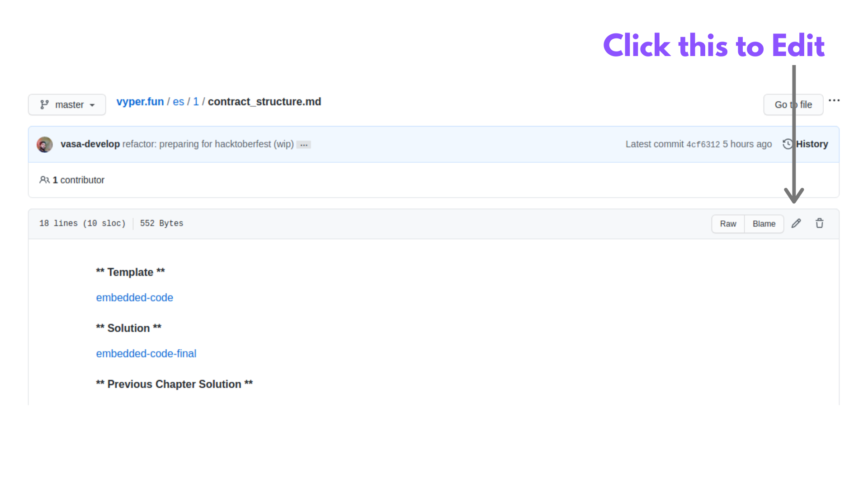The height and width of the screenshot is (488, 868).
Task: Click the embedded-code-final solution link
Action: point(146,353)
